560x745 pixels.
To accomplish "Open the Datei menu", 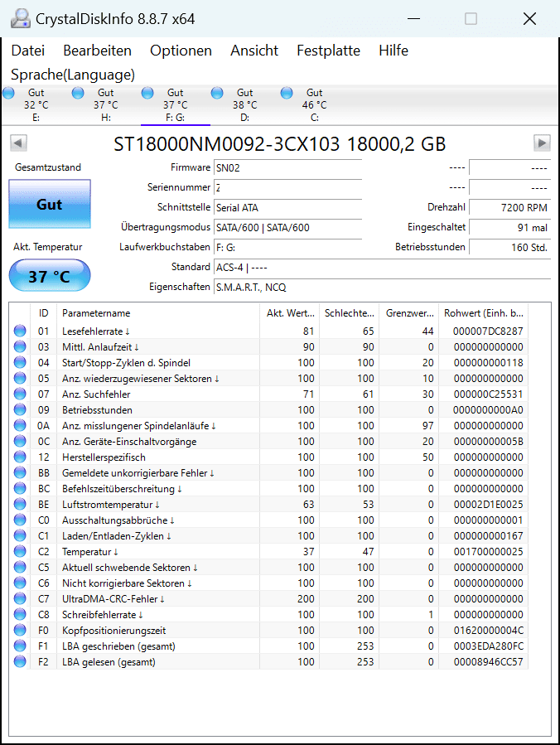I will click(x=28, y=51).
